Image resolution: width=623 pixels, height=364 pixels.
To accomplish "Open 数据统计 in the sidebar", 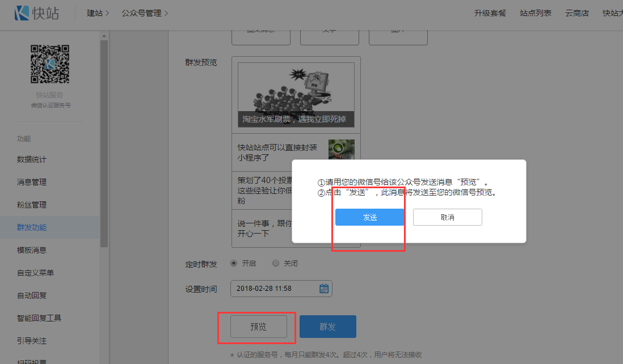I will tap(32, 159).
